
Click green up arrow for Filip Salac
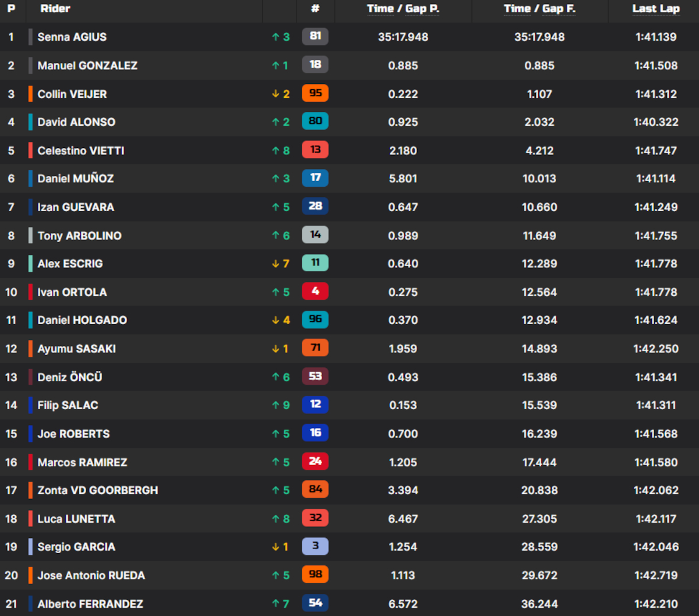276,405
